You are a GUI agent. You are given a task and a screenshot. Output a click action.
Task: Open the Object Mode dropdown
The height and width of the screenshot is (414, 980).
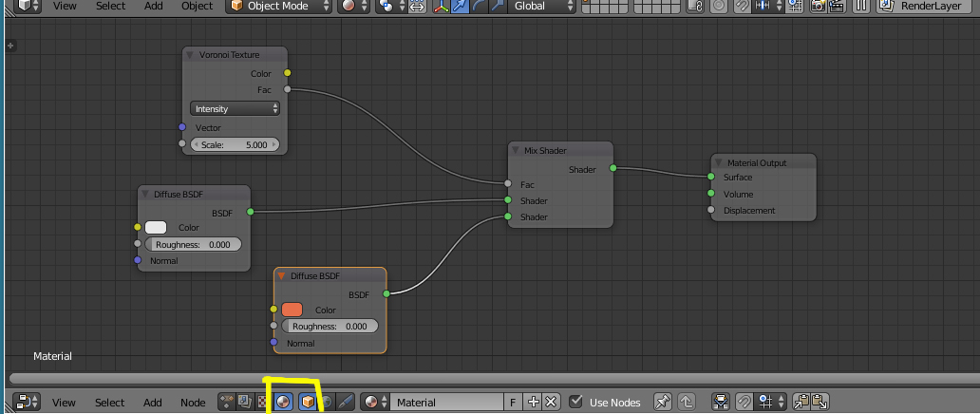[x=279, y=6]
